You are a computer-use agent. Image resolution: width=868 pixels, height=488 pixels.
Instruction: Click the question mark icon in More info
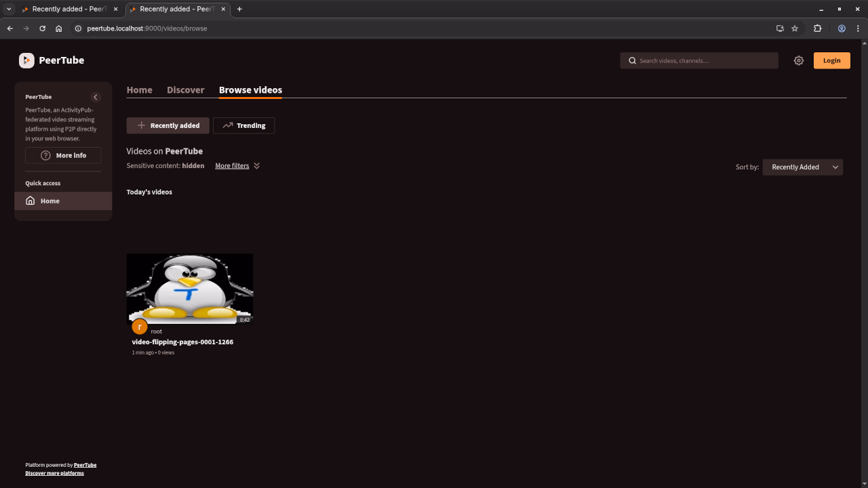(45, 155)
